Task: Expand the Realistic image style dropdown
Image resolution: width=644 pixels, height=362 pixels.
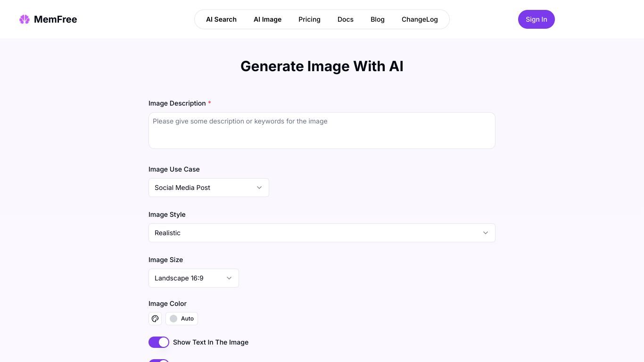Action: 322,233
